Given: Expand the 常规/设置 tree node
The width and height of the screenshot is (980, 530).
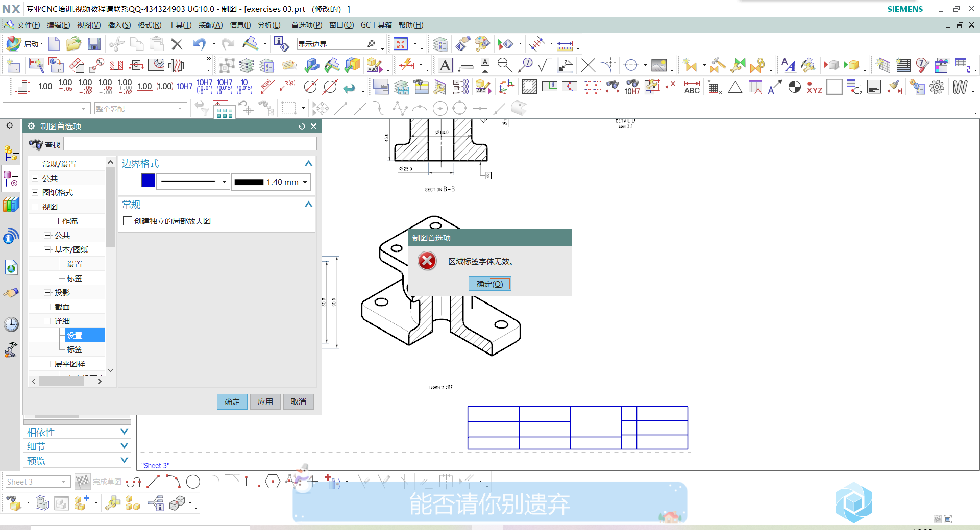Looking at the screenshot, I should click(x=35, y=164).
